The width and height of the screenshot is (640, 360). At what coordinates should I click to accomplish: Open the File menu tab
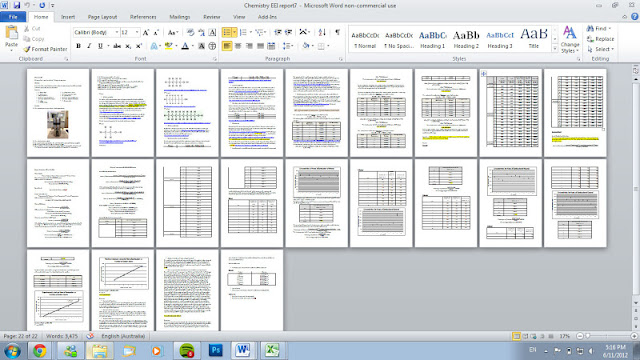(x=13, y=17)
